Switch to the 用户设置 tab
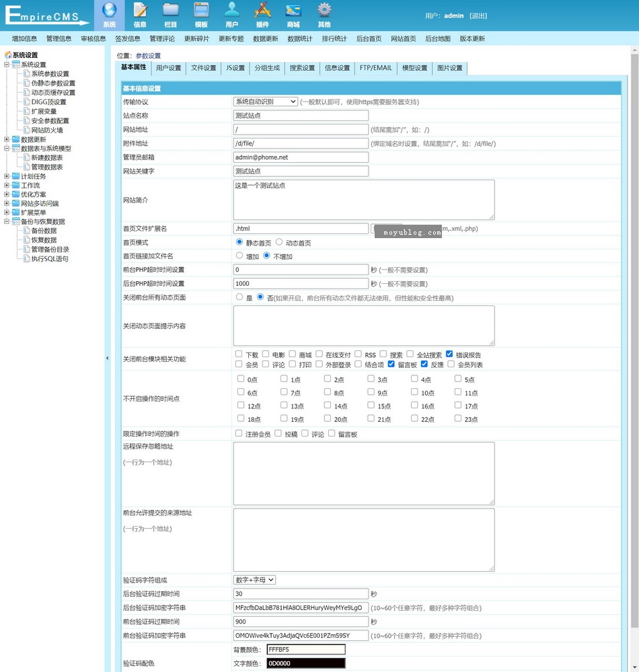Viewport: 639px width, 672px height. coord(168,68)
